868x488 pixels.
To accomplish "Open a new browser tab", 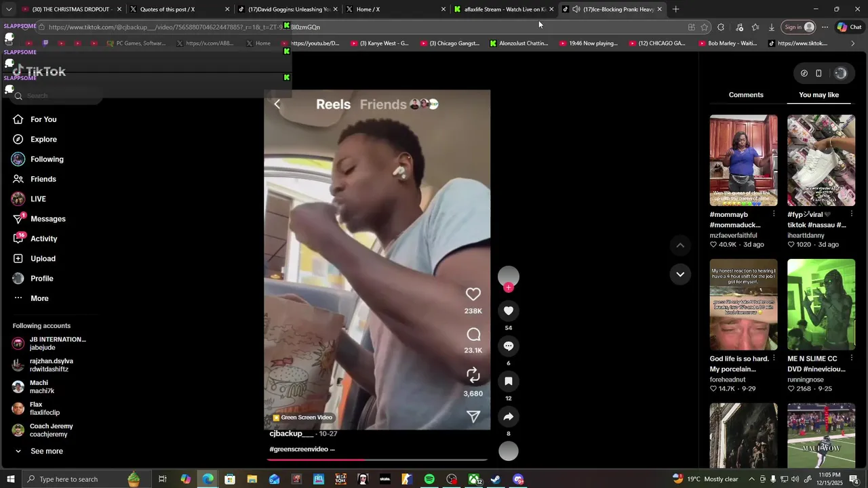I will tap(675, 9).
